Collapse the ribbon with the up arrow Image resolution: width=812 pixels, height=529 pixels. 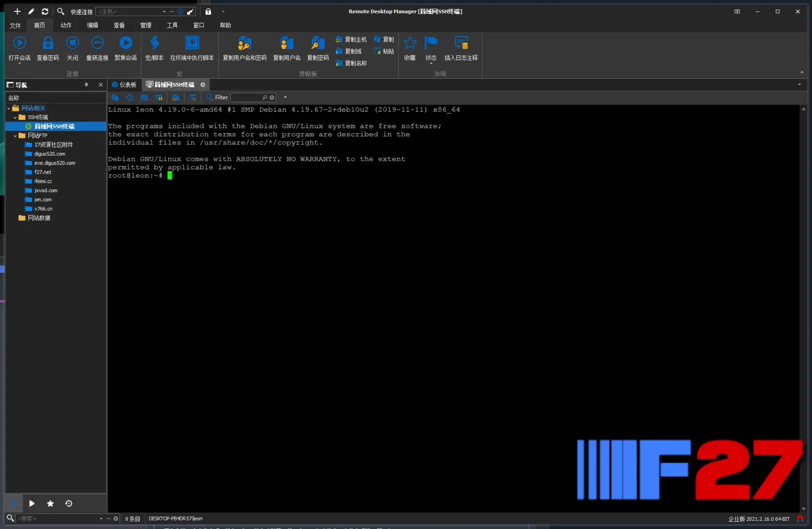pyautogui.click(x=802, y=72)
